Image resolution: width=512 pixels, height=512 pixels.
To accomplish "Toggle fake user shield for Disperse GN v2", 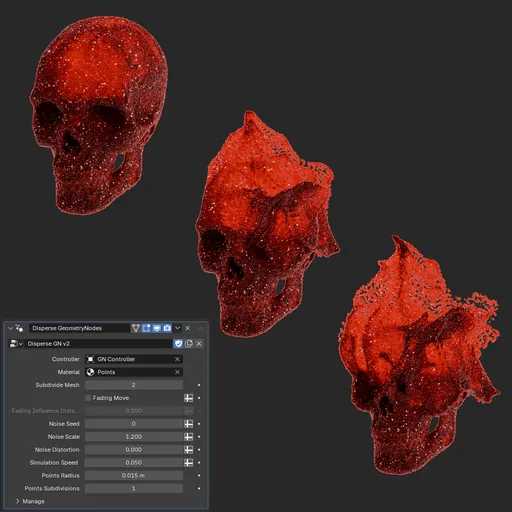I will pos(178,344).
